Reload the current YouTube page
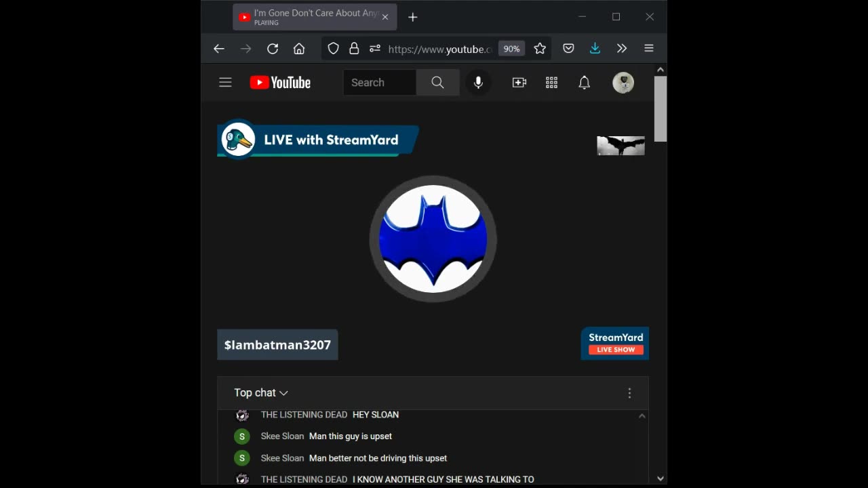The width and height of the screenshot is (868, 488). 273,49
